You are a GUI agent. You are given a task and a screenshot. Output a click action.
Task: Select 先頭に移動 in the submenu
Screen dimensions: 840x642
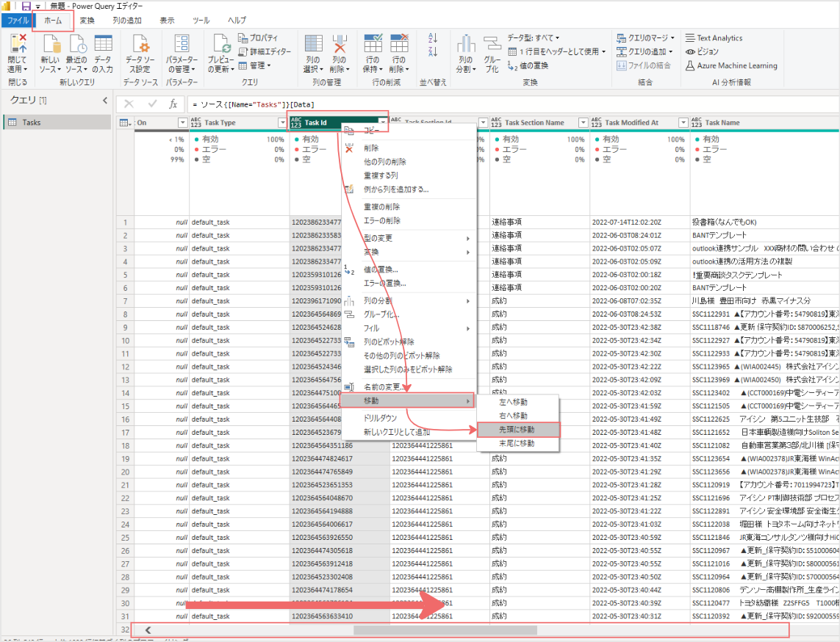coord(518,430)
